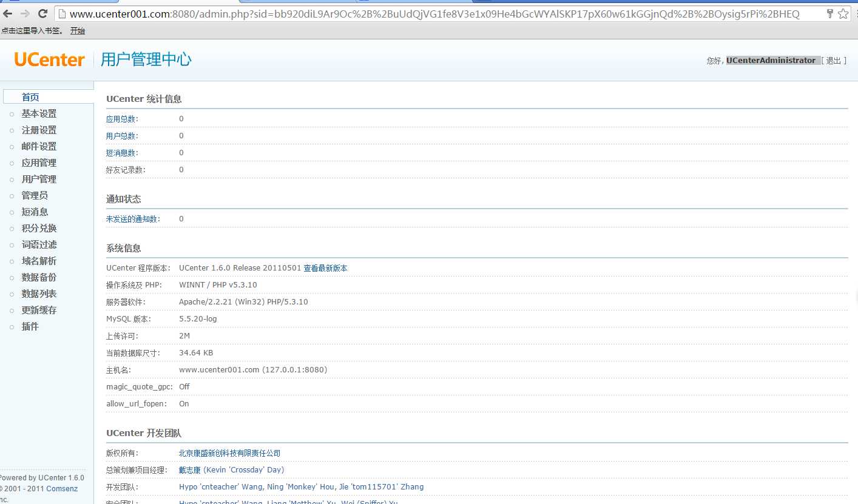Click the Powered by UCenter 1.6.0 footer text
This screenshot has width=858, height=504.
click(x=42, y=478)
